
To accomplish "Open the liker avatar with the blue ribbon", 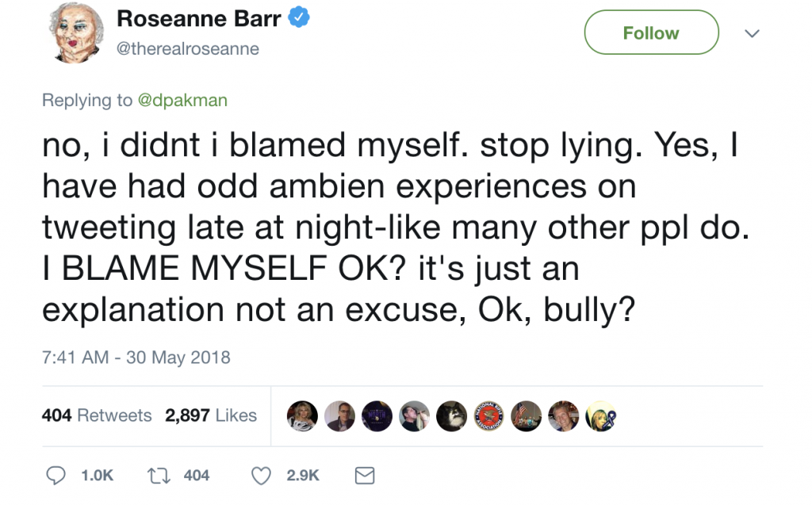I will coord(601,415).
